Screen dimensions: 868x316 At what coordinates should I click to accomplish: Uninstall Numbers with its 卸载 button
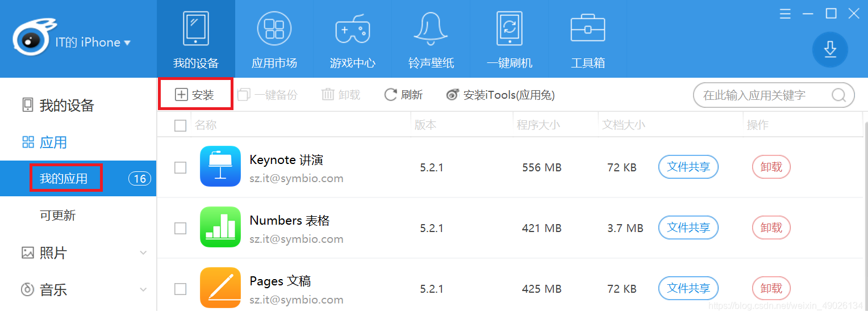(x=771, y=227)
